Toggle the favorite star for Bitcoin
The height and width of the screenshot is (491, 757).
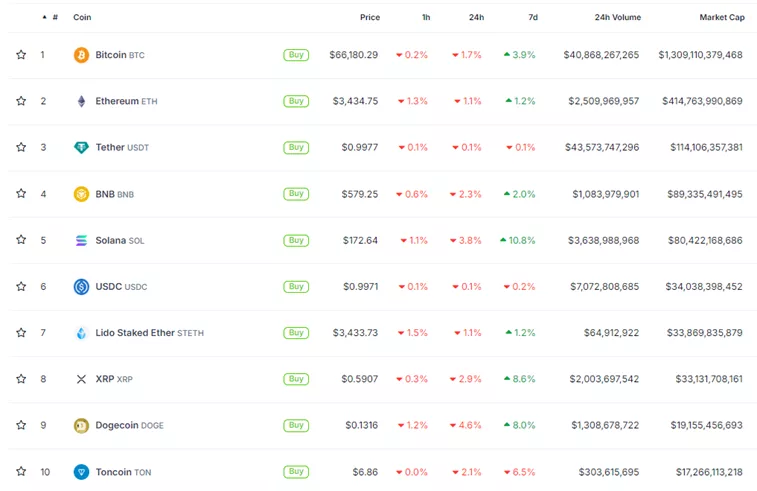(x=21, y=55)
